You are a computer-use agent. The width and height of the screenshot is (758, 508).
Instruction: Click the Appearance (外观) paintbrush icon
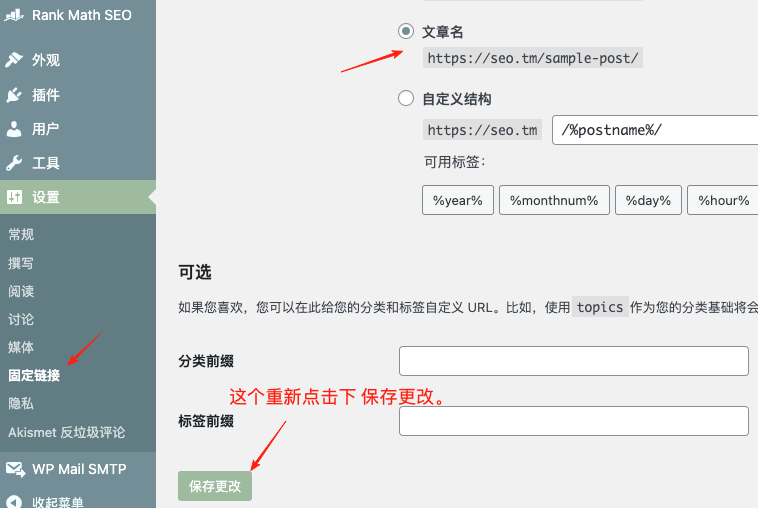14,60
